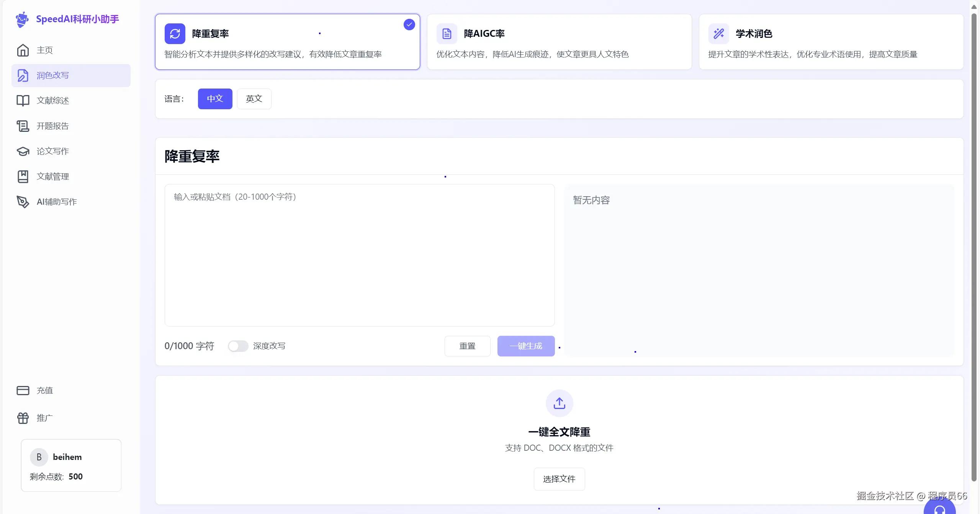The image size is (980, 514).
Task: Click the SpeedAI robot logo icon
Action: (x=22, y=19)
